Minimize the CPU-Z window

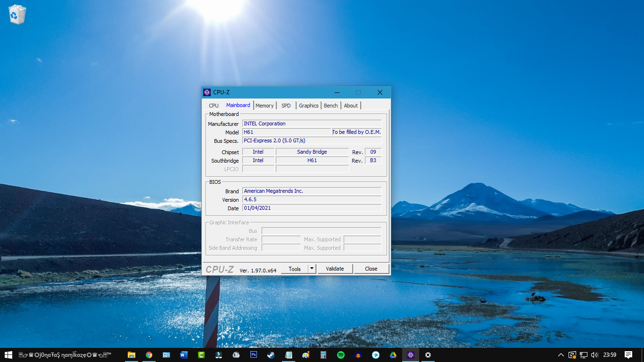click(x=337, y=92)
